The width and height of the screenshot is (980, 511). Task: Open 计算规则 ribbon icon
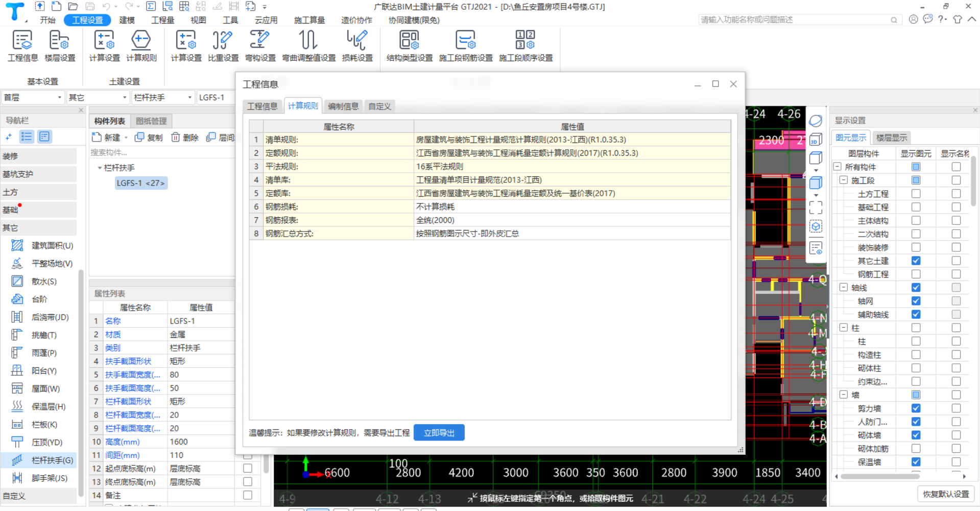(x=141, y=46)
